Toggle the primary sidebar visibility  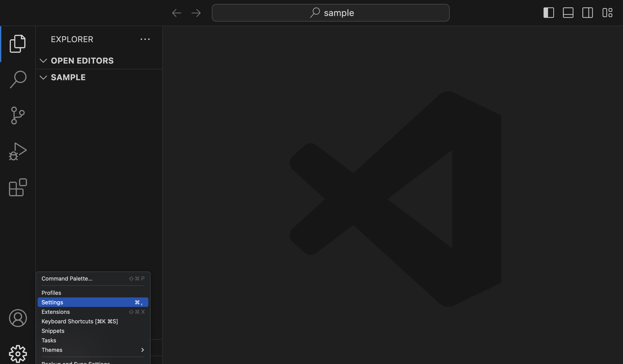pyautogui.click(x=549, y=13)
